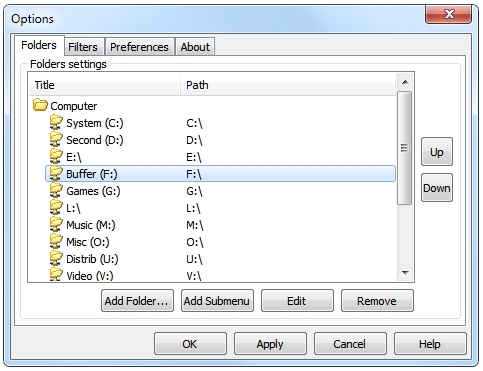Click the Distrib (U:) drive icon
The image size is (483, 371).
[x=56, y=258]
